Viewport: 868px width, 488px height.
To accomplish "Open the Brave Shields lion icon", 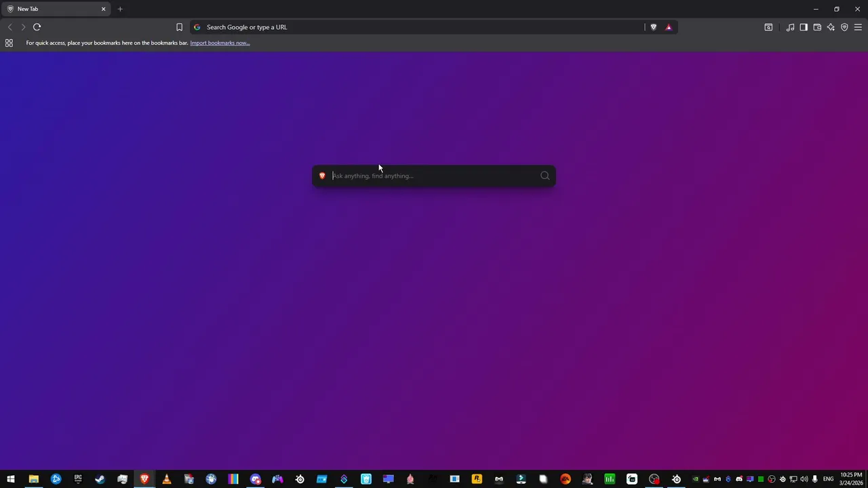I will (x=654, y=27).
